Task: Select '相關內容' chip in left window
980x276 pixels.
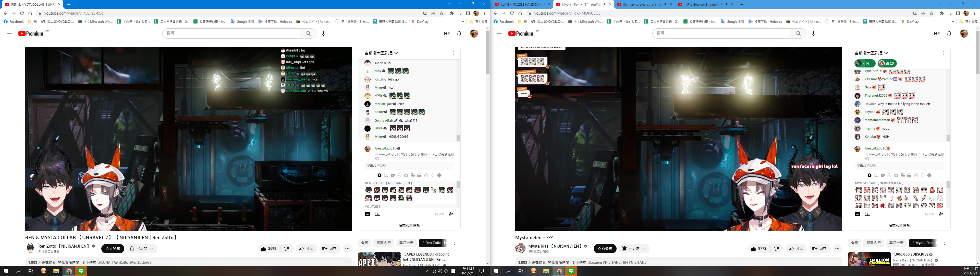Action: click(x=384, y=243)
